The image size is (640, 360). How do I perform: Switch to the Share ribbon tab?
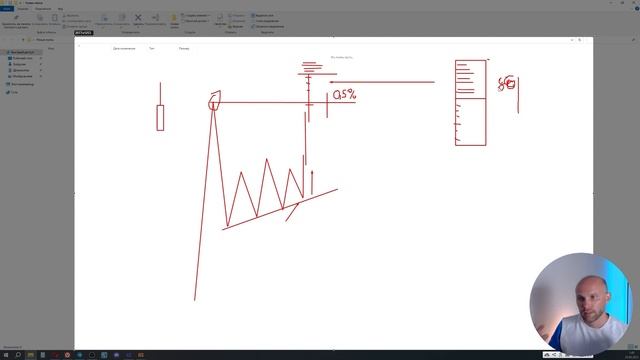[43, 9]
